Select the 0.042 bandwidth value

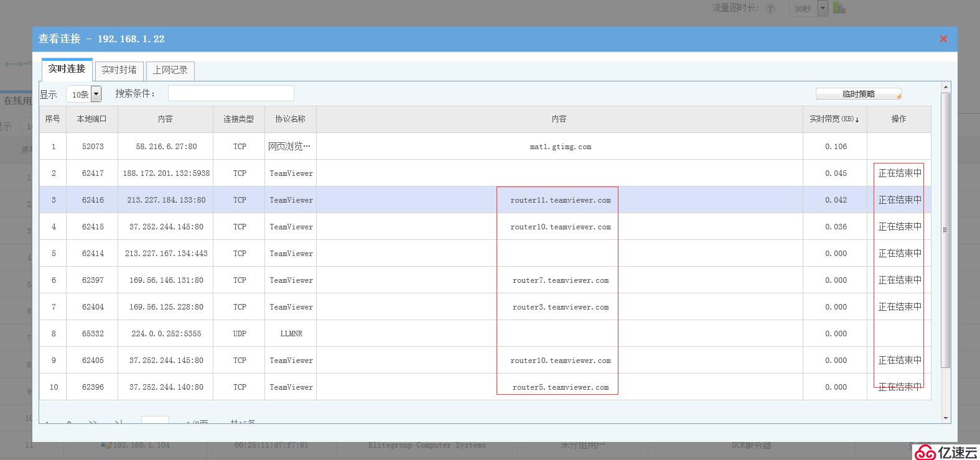[836, 200]
